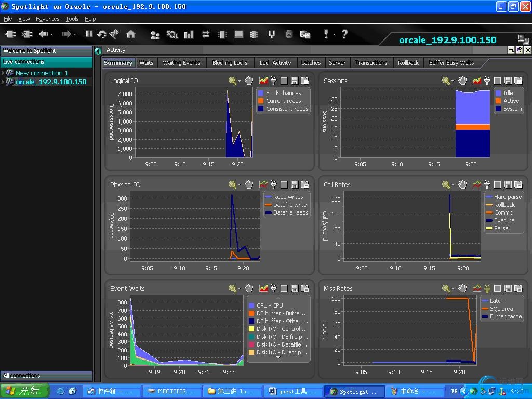
Task: Navigate back with the toolbar back arrow
Action: (44, 34)
